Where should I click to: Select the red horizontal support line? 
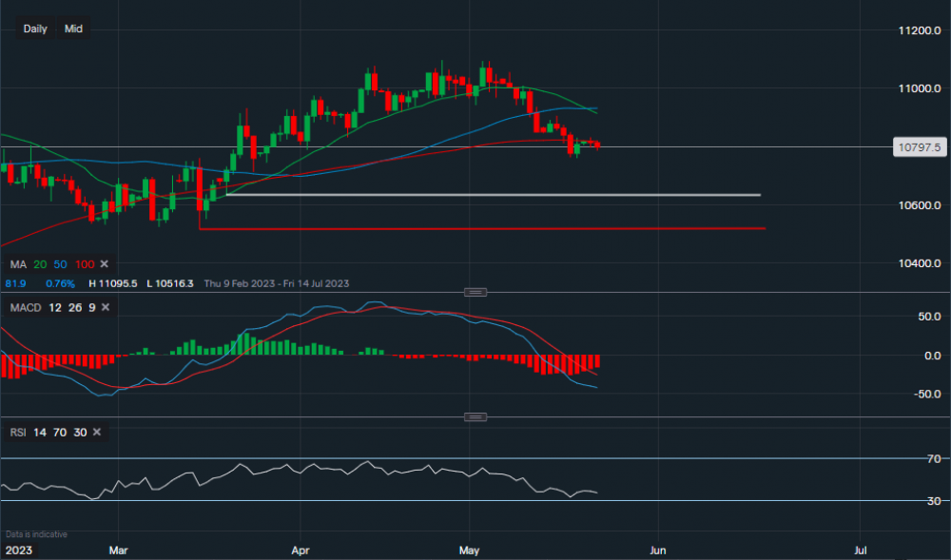click(495, 228)
